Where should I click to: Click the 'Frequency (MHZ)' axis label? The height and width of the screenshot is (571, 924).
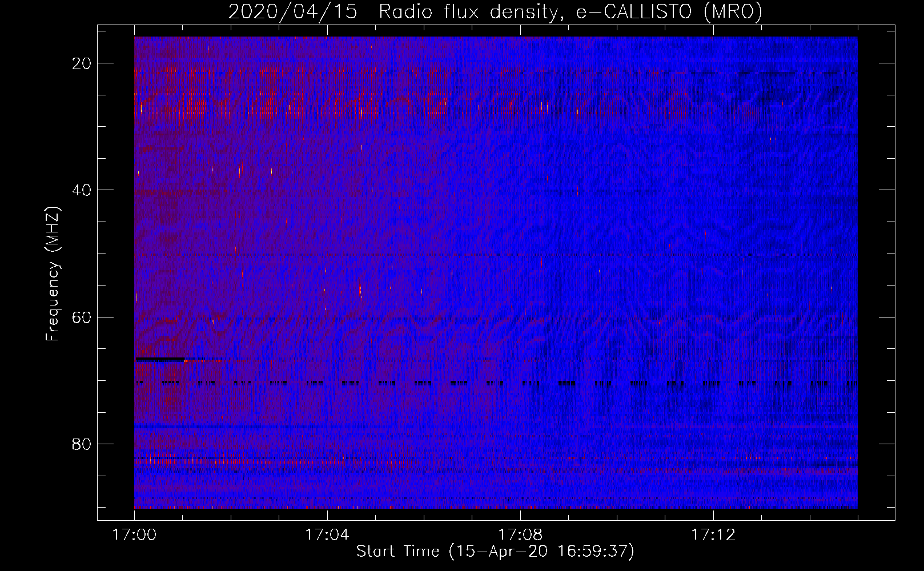(x=53, y=274)
